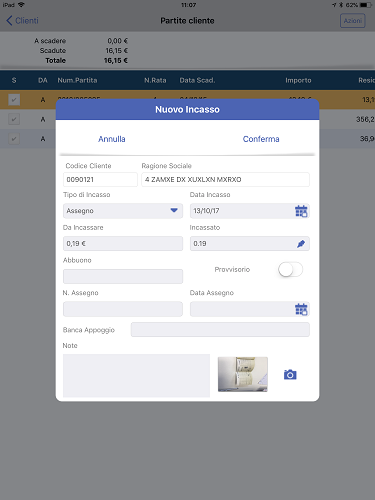375x500 pixels.
Task: Sort by the Importo column header
Action: [298, 80]
